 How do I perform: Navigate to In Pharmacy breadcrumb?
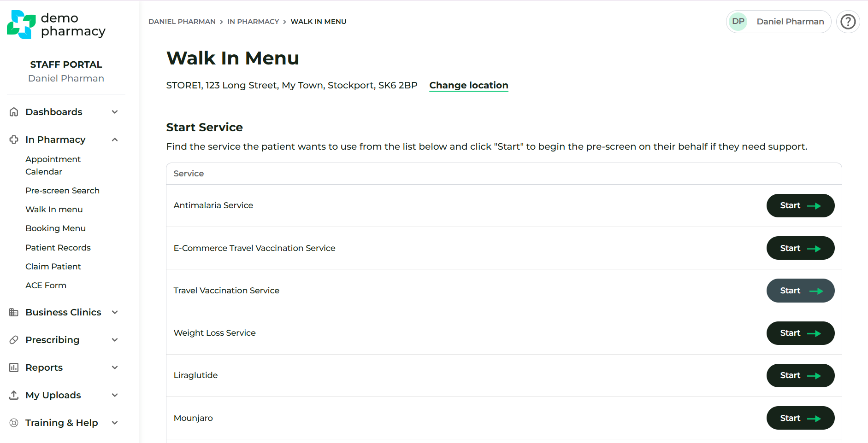253,22
